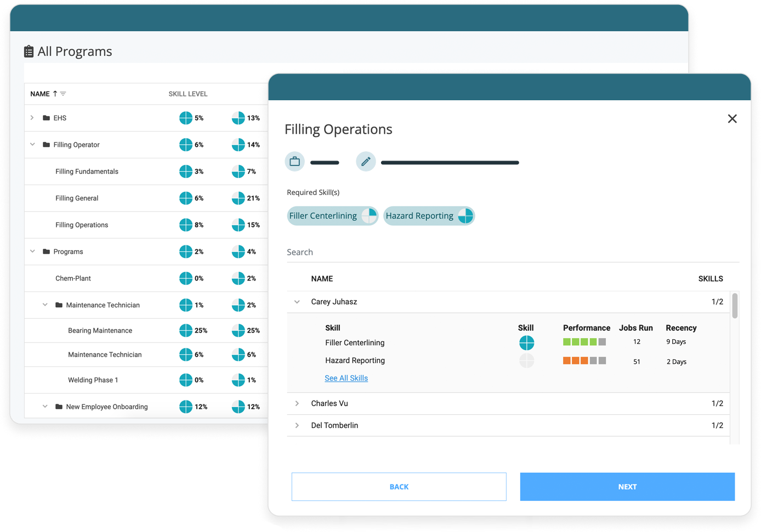Collapse Carey Juhasz's skill details

pos(297,302)
